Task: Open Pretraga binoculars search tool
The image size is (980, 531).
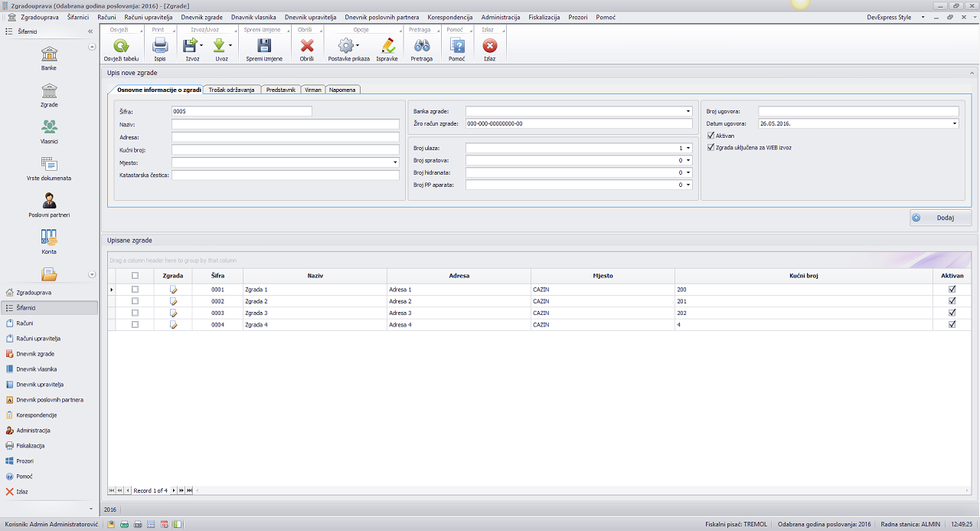Action: click(x=422, y=46)
